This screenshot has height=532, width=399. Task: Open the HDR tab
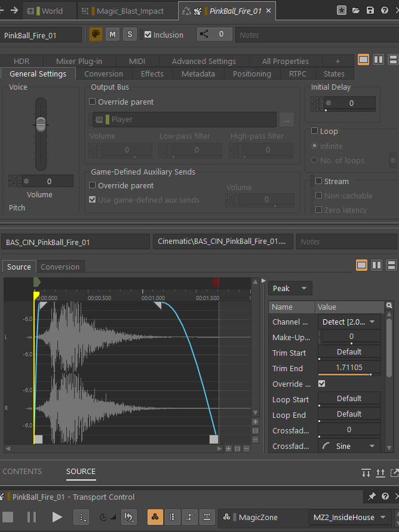coord(22,61)
